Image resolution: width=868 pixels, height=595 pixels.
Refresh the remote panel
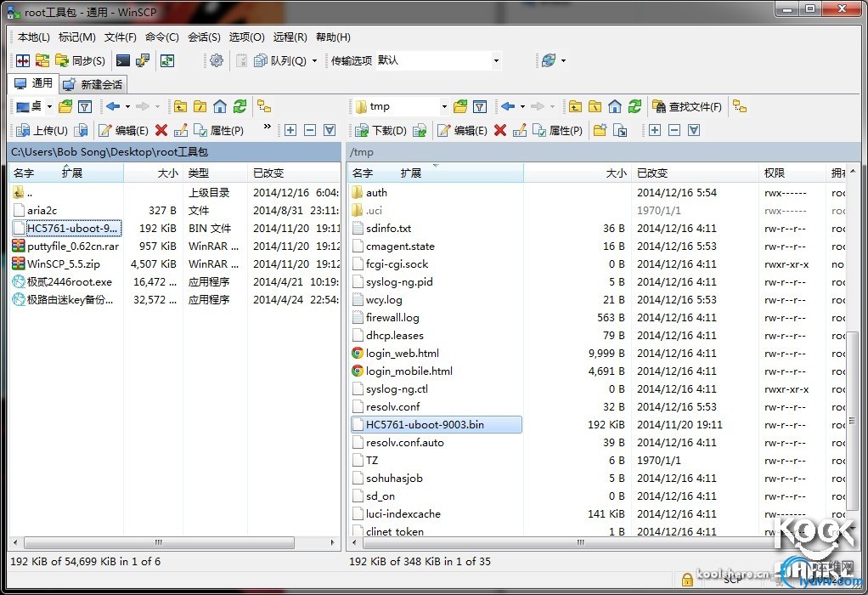(635, 106)
